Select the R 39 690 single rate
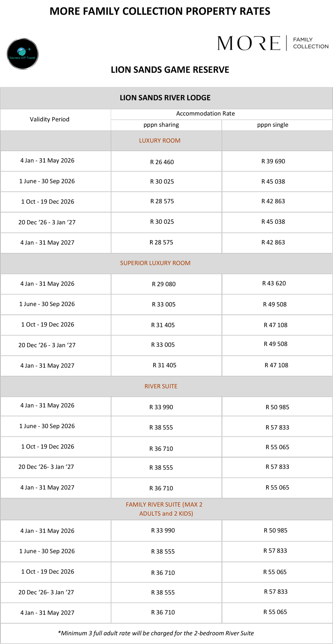The width and height of the screenshot is (333, 644). coord(273,161)
